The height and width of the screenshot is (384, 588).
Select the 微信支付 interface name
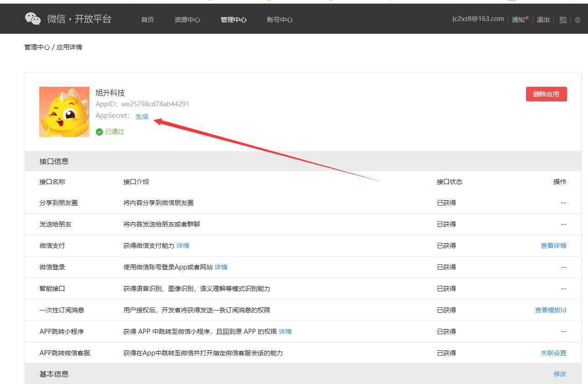click(52, 246)
